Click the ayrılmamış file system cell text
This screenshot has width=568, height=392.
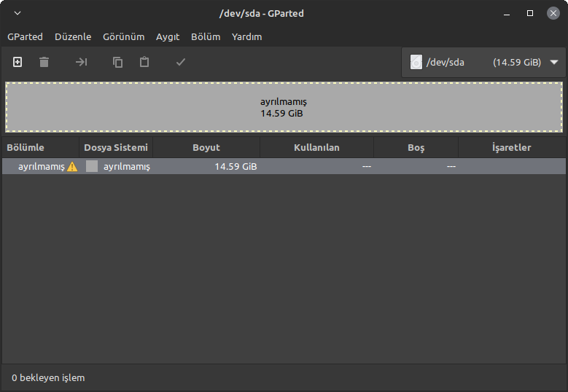tap(127, 167)
